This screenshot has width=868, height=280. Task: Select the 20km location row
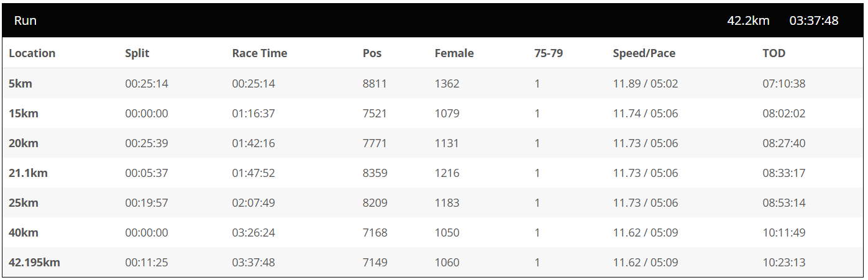coord(24,143)
